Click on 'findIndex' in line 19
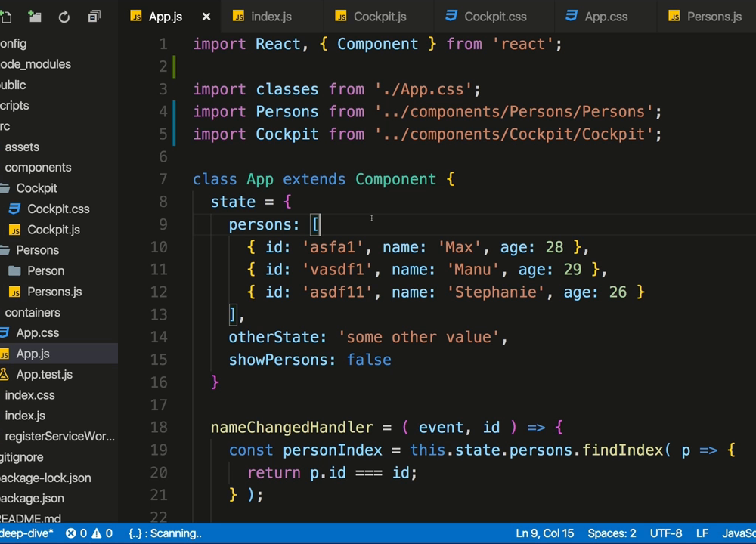 tap(622, 450)
